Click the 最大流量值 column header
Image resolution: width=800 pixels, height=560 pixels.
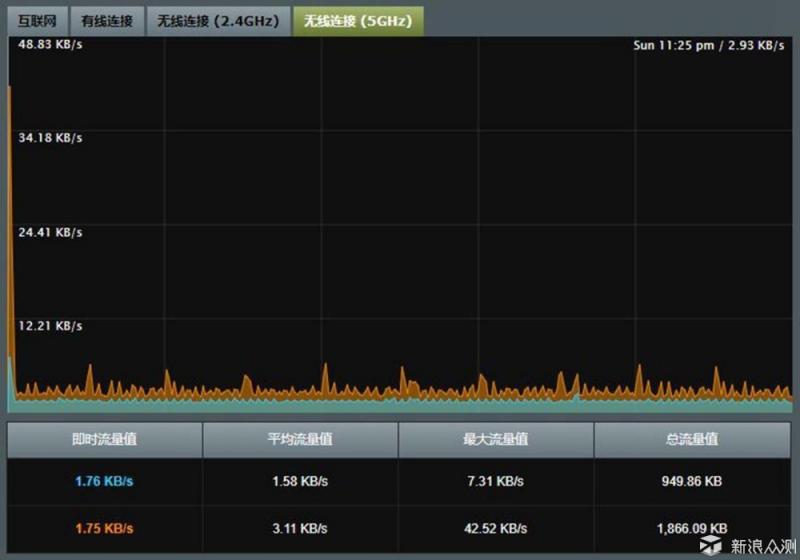tap(495, 440)
